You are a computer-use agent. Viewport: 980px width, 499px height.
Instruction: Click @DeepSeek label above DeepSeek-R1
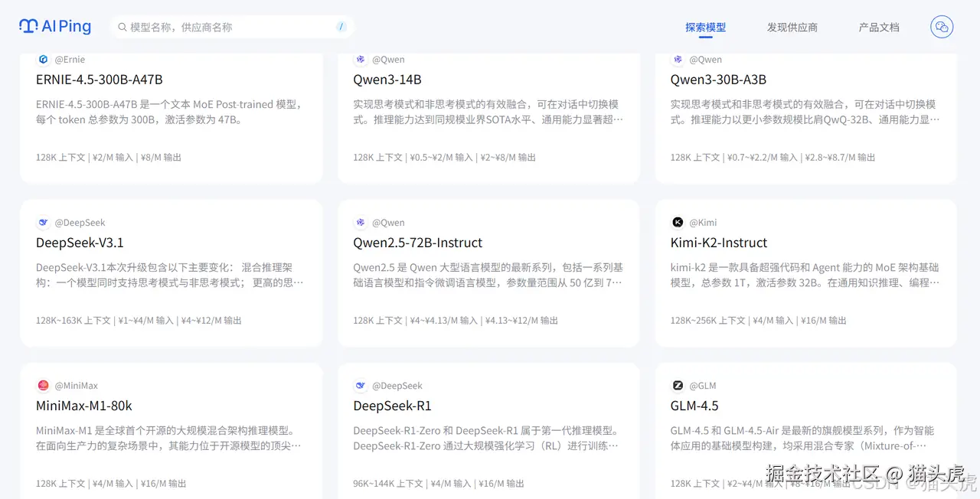click(x=397, y=386)
